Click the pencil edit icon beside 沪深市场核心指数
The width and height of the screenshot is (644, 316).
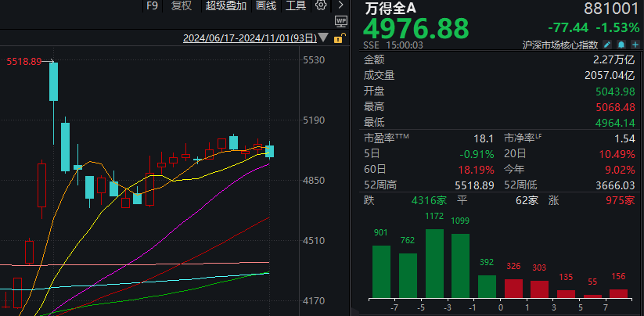click(607, 46)
